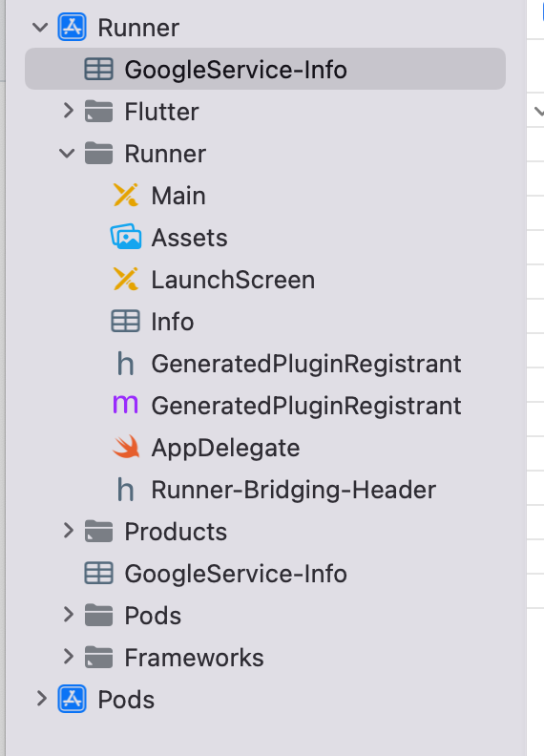The image size is (544, 756).
Task: Click the lower GoogleService-Info plist icon
Action: pos(99,574)
